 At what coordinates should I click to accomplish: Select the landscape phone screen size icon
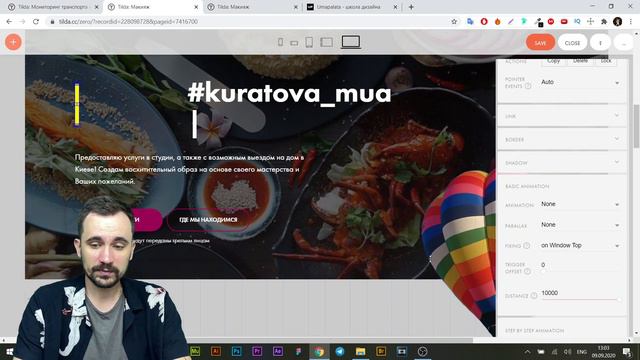point(294,42)
